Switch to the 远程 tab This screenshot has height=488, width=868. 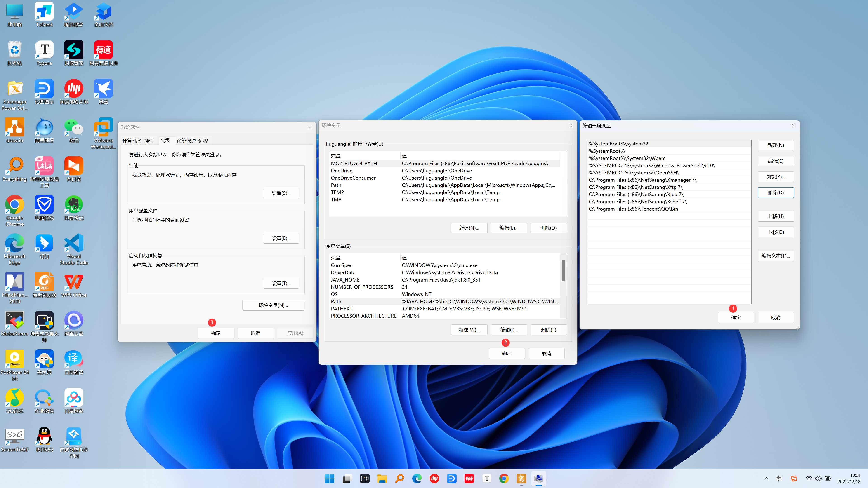click(203, 141)
